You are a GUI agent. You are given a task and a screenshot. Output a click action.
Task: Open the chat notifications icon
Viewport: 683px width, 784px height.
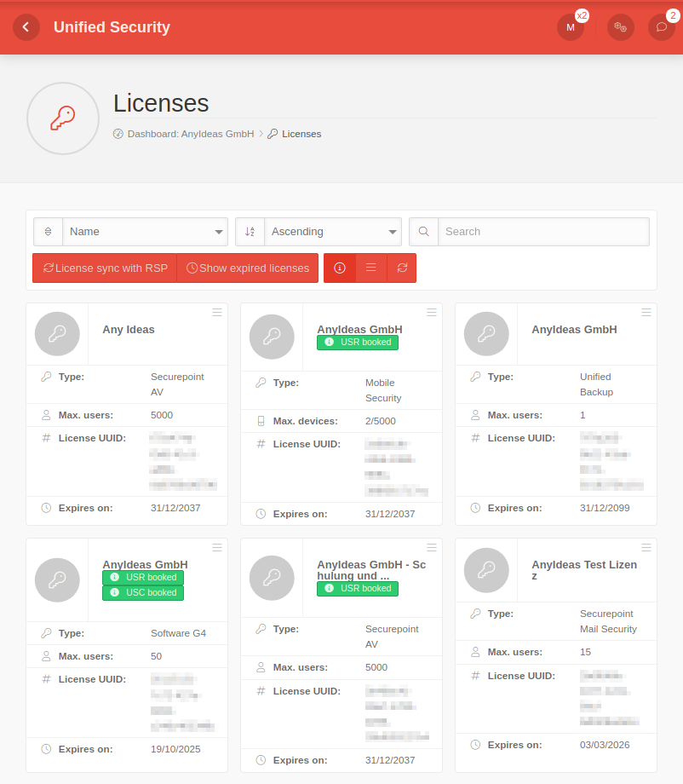(662, 27)
